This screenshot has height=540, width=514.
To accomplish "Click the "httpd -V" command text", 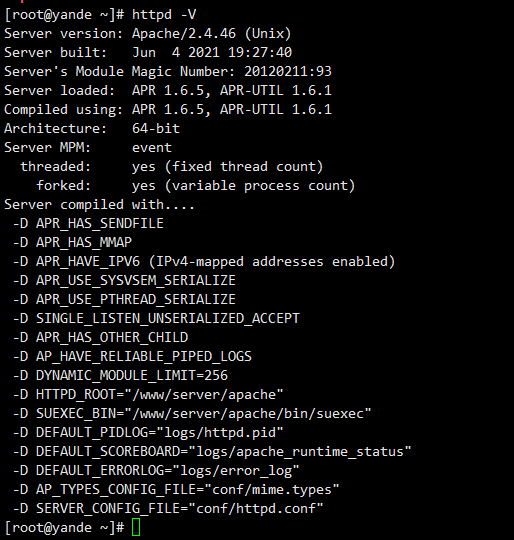I will [x=164, y=14].
